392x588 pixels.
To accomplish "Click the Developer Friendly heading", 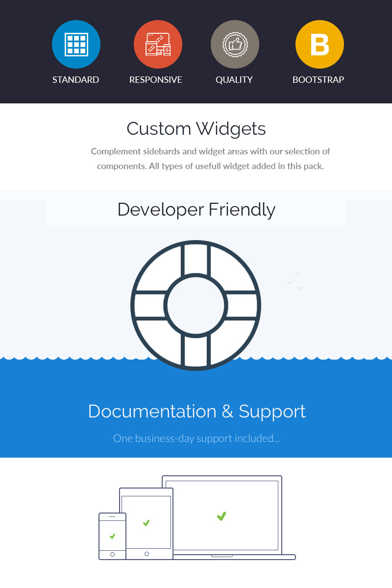I will (196, 210).
